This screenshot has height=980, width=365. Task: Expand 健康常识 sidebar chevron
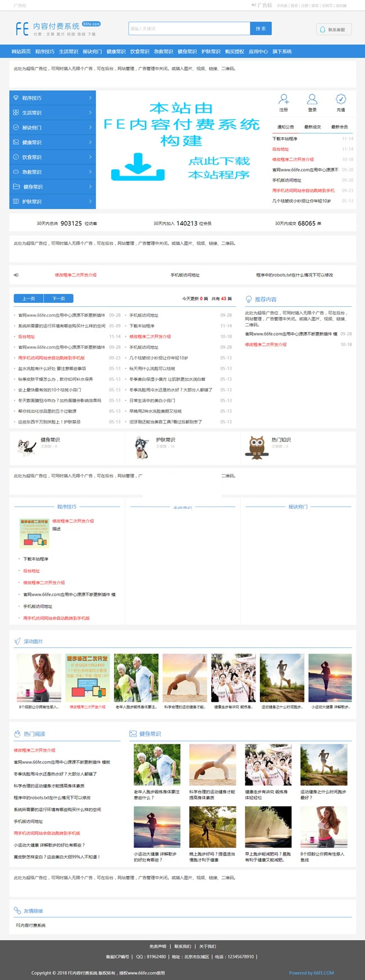coord(90,142)
